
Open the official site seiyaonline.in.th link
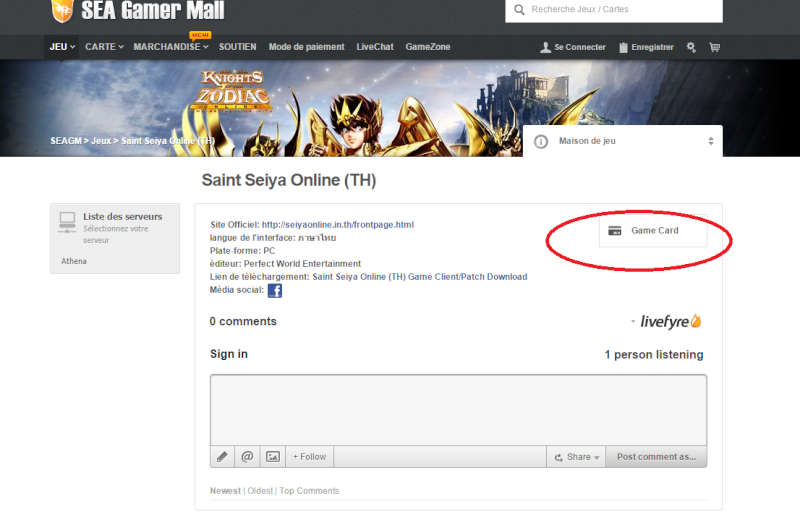click(338, 225)
